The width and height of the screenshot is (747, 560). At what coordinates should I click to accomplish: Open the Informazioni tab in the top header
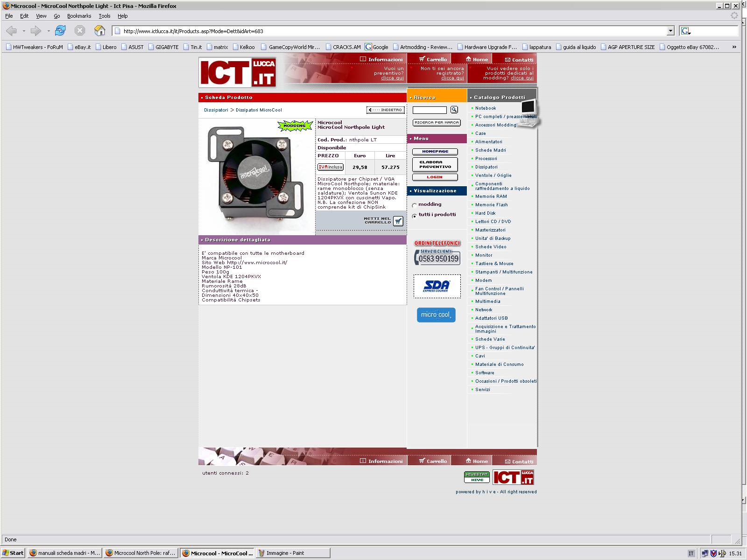(x=381, y=59)
